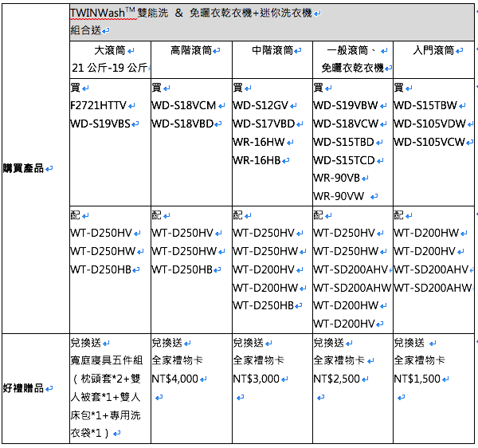Click the 一般滾筒、 heading text
This screenshot has width=478, height=448.
tap(351, 51)
